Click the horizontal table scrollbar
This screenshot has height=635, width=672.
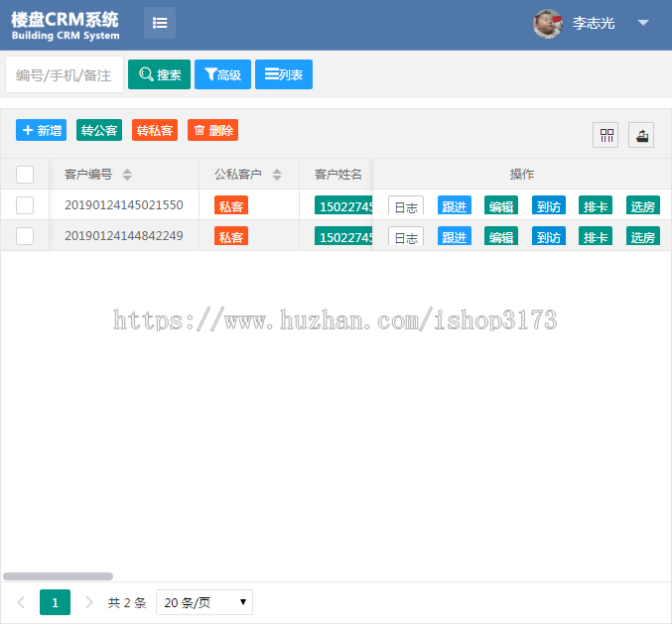point(58,575)
